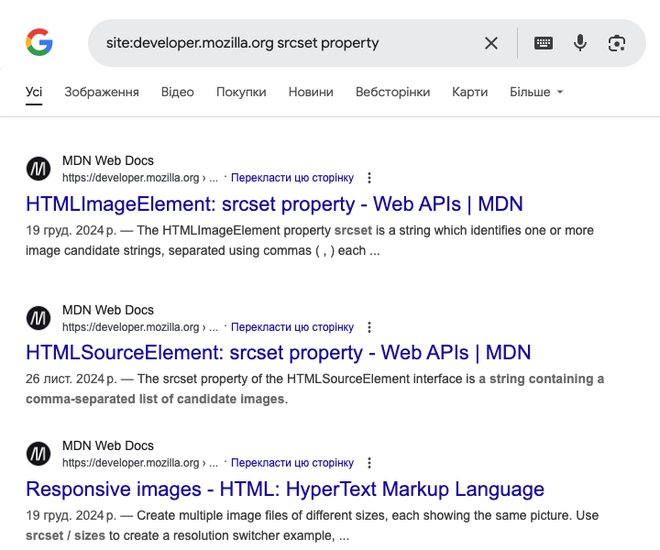The width and height of the screenshot is (660, 550).
Task: Click the URL above Responsive images title
Action: 140,463
